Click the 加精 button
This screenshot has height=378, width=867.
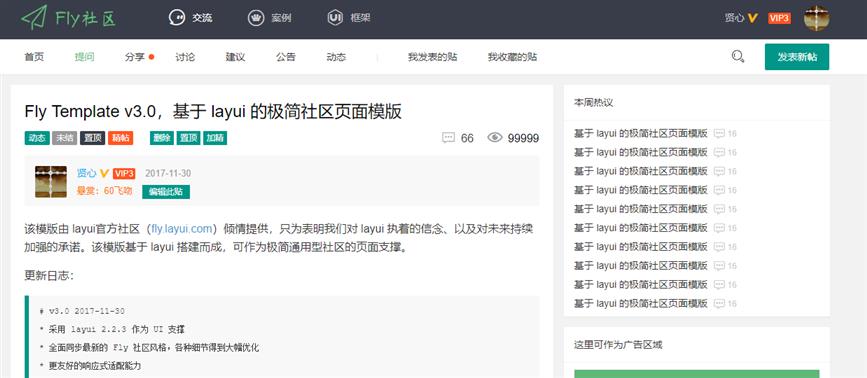pos(215,138)
